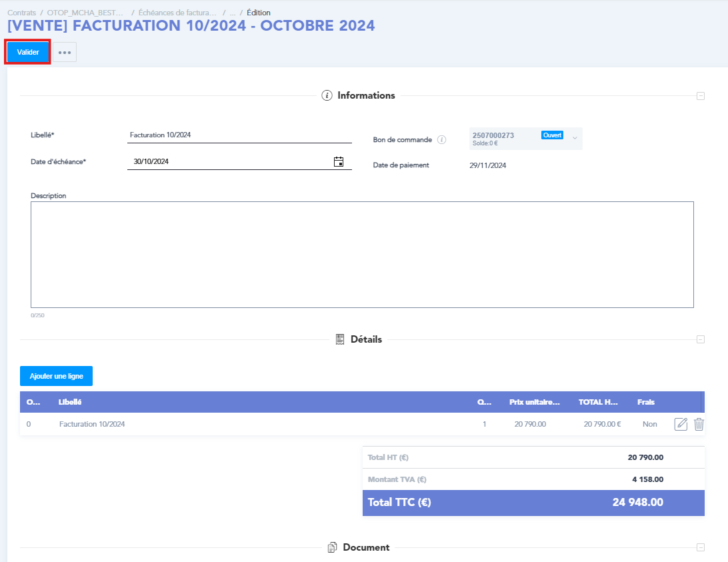This screenshot has height=562, width=728.
Task: Click into the Libellé input field
Action: coord(239,135)
